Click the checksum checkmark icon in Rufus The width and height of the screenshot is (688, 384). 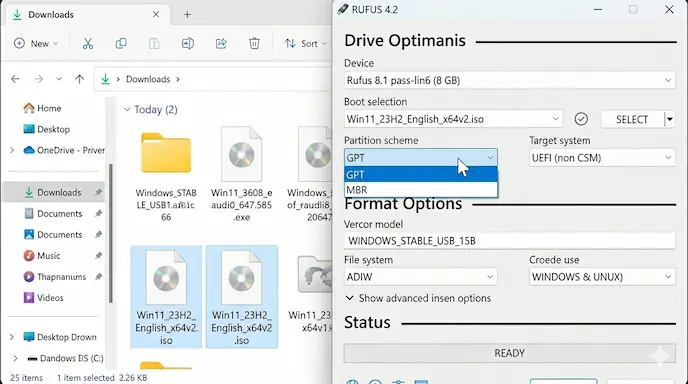[581, 119]
